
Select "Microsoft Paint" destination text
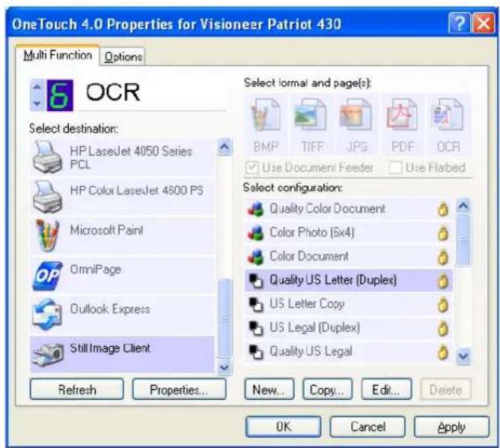pyautogui.click(x=106, y=230)
